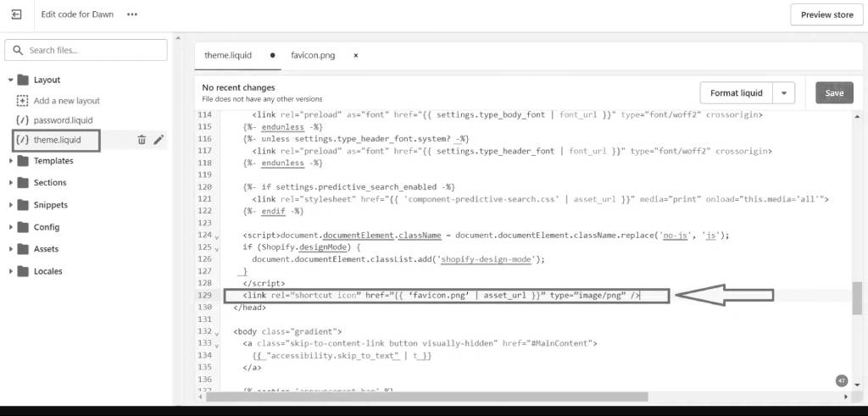Rename theme.liquid with the pencil icon
Image resolution: width=868 pixels, height=416 pixels.
pyautogui.click(x=159, y=140)
